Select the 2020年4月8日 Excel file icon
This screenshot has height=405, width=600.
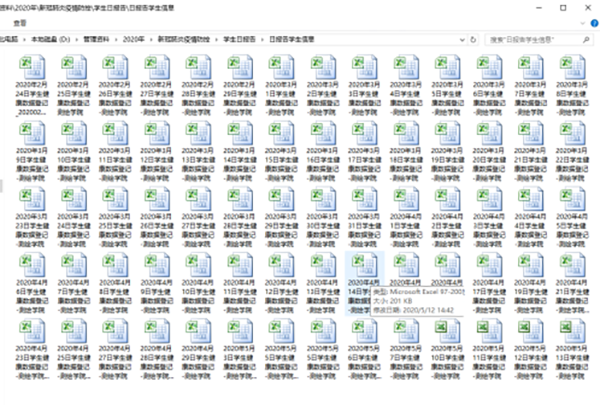115,265
